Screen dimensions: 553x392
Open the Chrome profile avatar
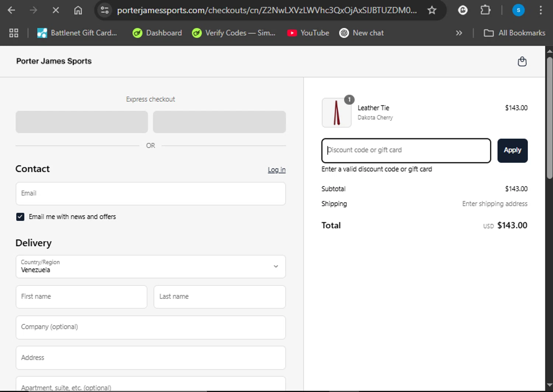pyautogui.click(x=518, y=10)
